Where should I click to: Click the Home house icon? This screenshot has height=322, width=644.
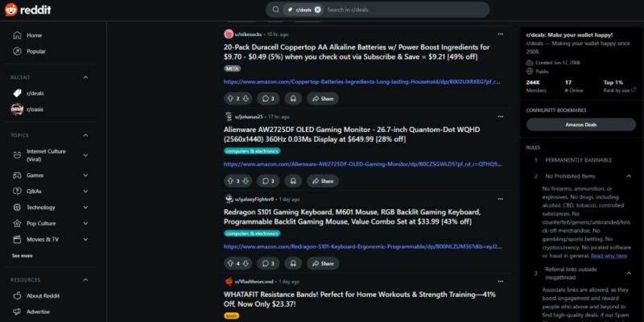click(x=17, y=35)
